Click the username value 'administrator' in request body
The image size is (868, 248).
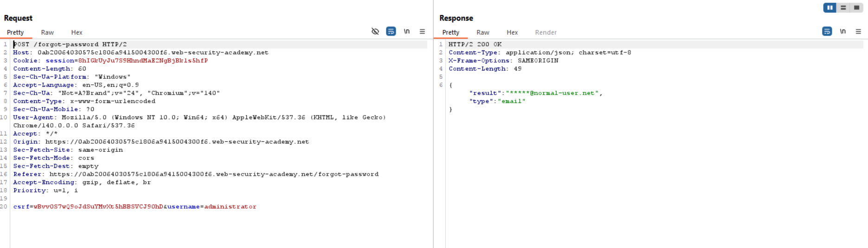pos(230,207)
